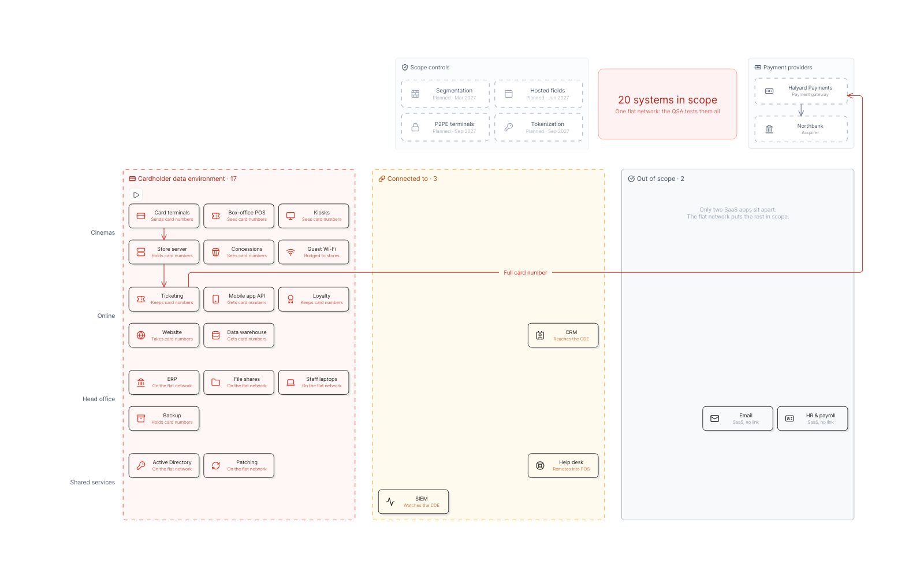Click the Out of scope · 2 group title
This screenshot has height=578, width=924.
click(660, 179)
